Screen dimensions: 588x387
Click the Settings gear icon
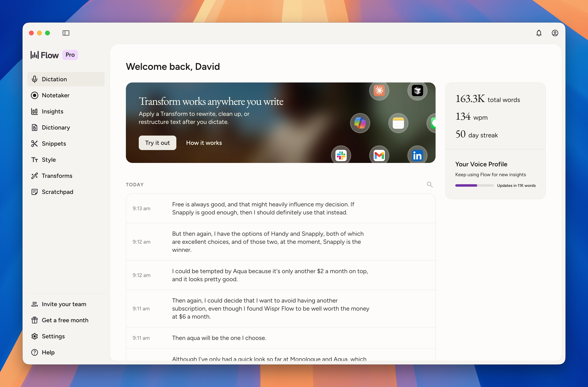tap(35, 336)
